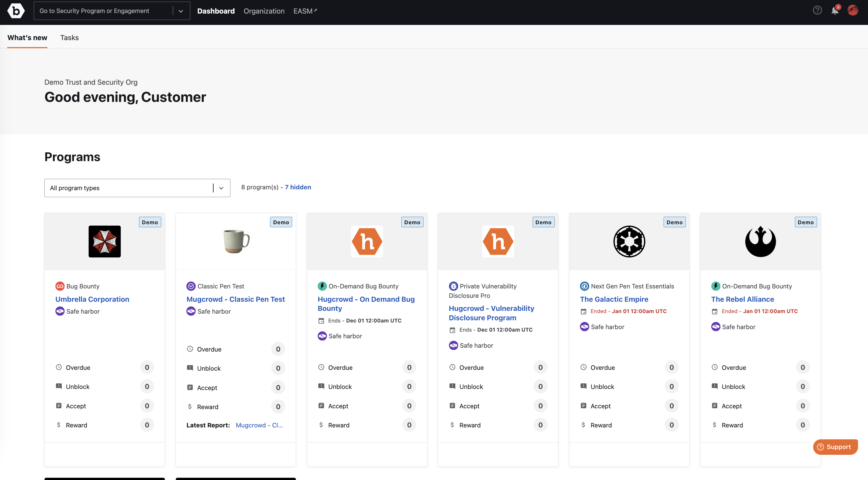
Task: Show the 7 hidden programs
Action: point(298,187)
